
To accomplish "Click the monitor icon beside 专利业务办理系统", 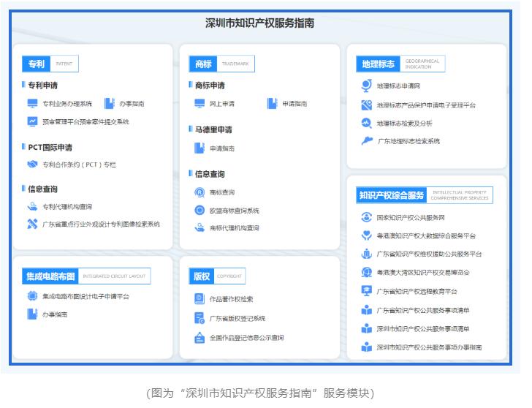I will (32, 104).
